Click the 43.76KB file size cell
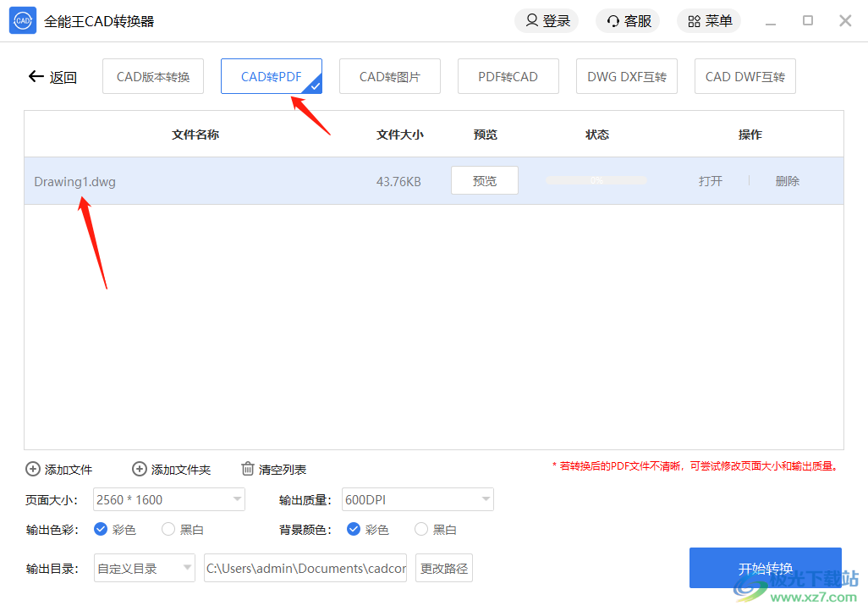The height and width of the screenshot is (611, 868). [x=398, y=182]
